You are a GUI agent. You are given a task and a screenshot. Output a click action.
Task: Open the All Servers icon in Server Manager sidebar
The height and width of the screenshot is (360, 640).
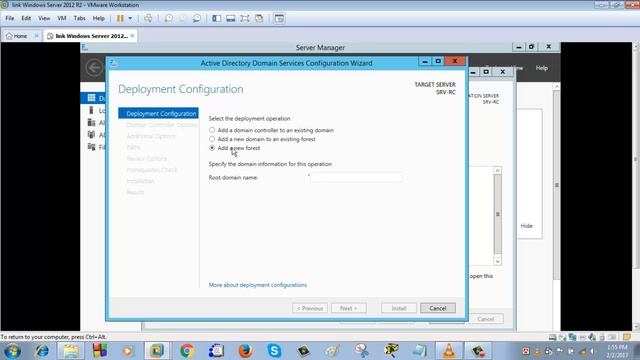[91, 122]
